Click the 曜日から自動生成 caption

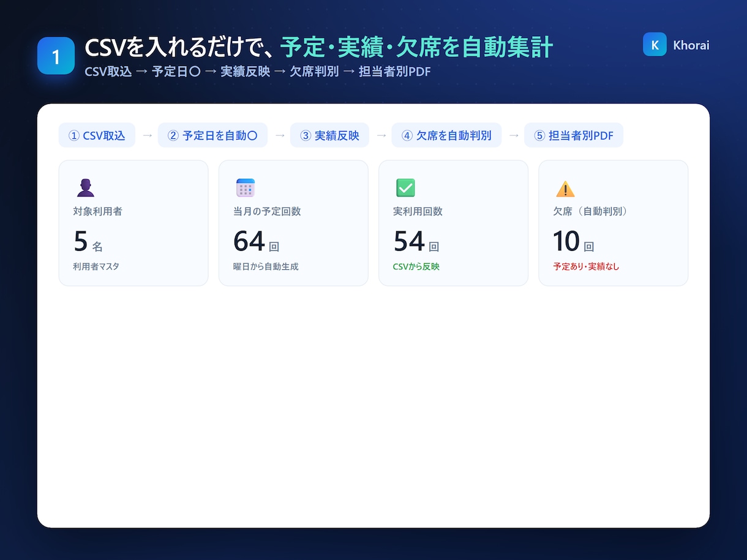tap(266, 267)
